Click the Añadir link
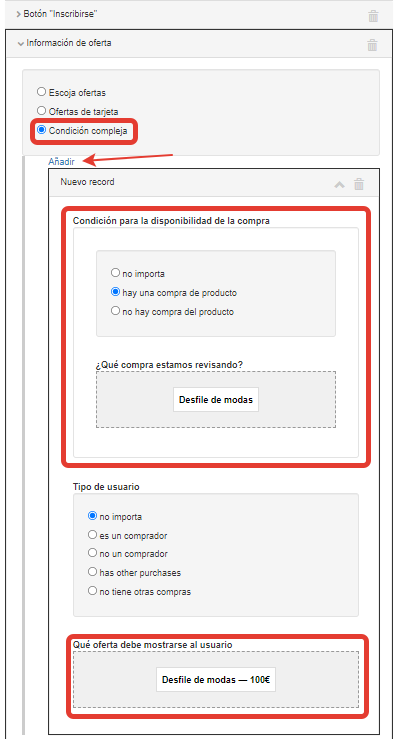 pyautogui.click(x=61, y=162)
